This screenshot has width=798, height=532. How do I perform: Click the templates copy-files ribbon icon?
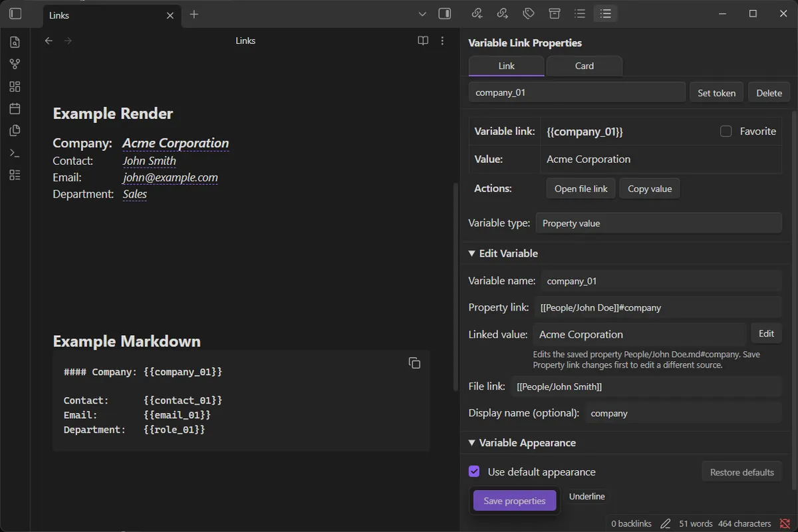point(15,131)
